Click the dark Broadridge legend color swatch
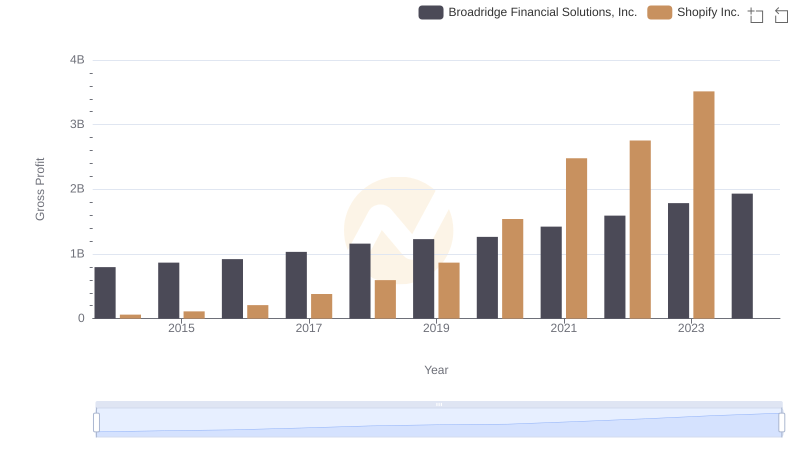Image resolution: width=800 pixels, height=461 pixels. 431,12
